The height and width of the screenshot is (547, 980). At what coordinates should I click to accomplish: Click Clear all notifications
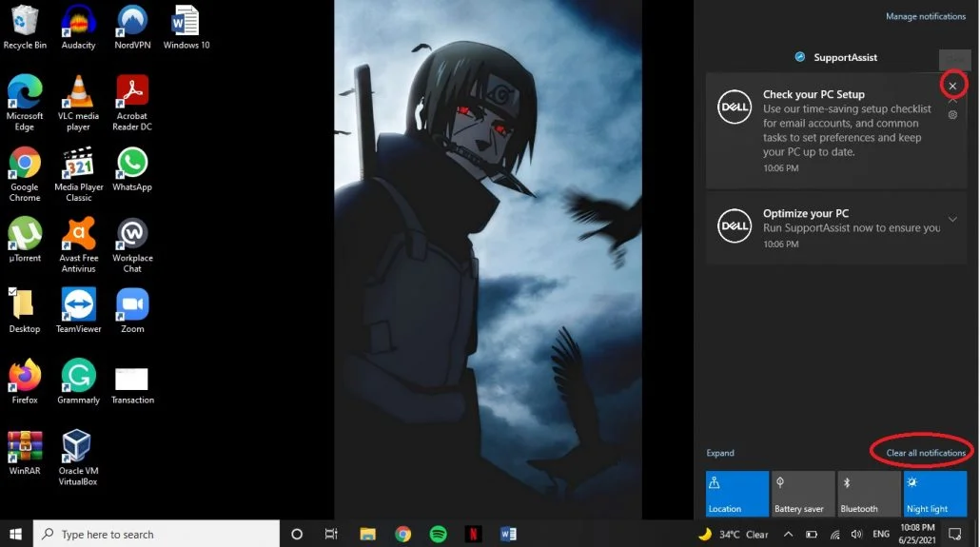[x=926, y=453]
